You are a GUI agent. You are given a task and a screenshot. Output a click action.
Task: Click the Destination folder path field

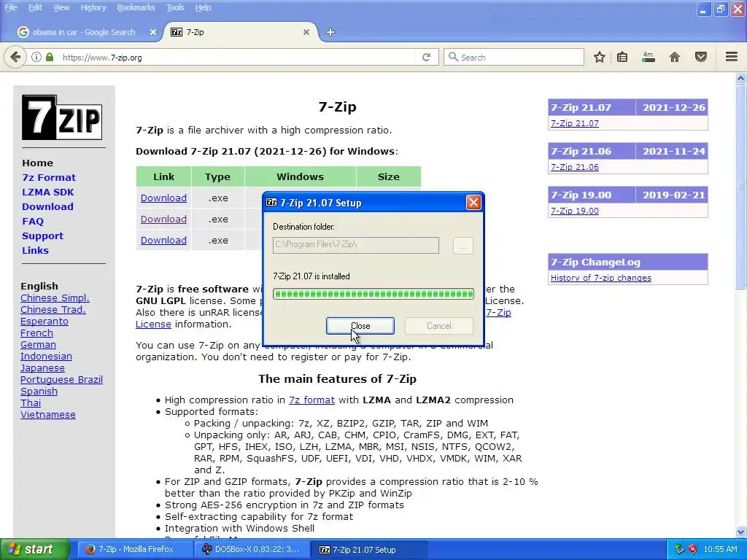[356, 245]
